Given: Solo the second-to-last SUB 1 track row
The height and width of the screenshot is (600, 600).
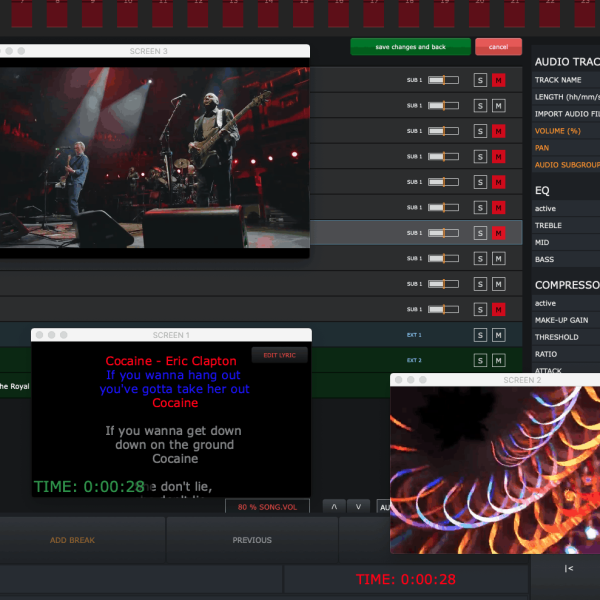Looking at the screenshot, I should (480, 284).
